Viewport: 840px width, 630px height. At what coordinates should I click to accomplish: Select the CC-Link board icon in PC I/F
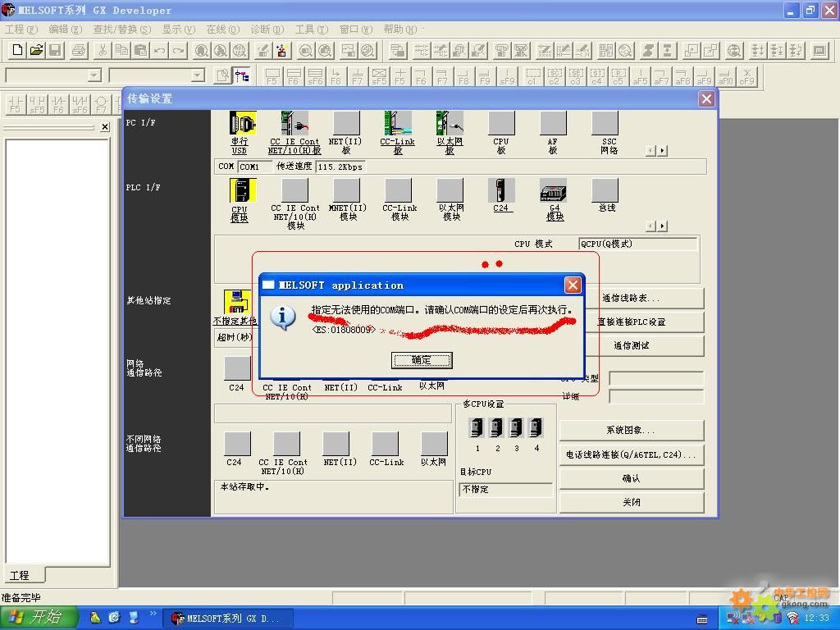pos(398,123)
